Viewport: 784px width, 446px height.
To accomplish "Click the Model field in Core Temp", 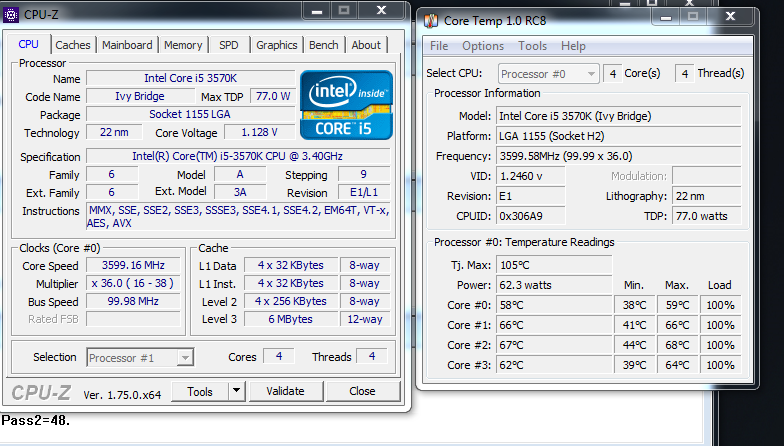I will (x=618, y=116).
